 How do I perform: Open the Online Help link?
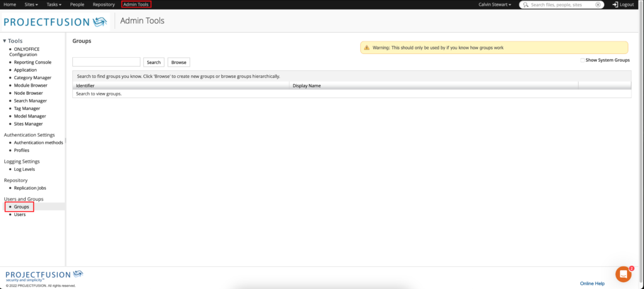pyautogui.click(x=592, y=283)
